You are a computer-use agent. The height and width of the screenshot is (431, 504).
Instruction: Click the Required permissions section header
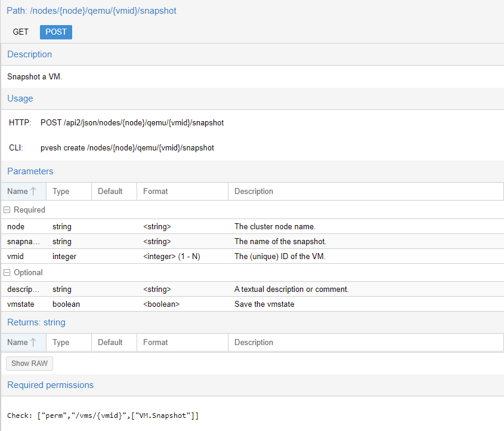50,385
